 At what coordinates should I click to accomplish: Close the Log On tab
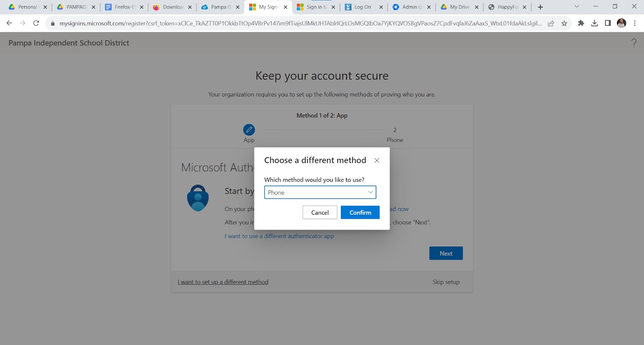coord(381,7)
